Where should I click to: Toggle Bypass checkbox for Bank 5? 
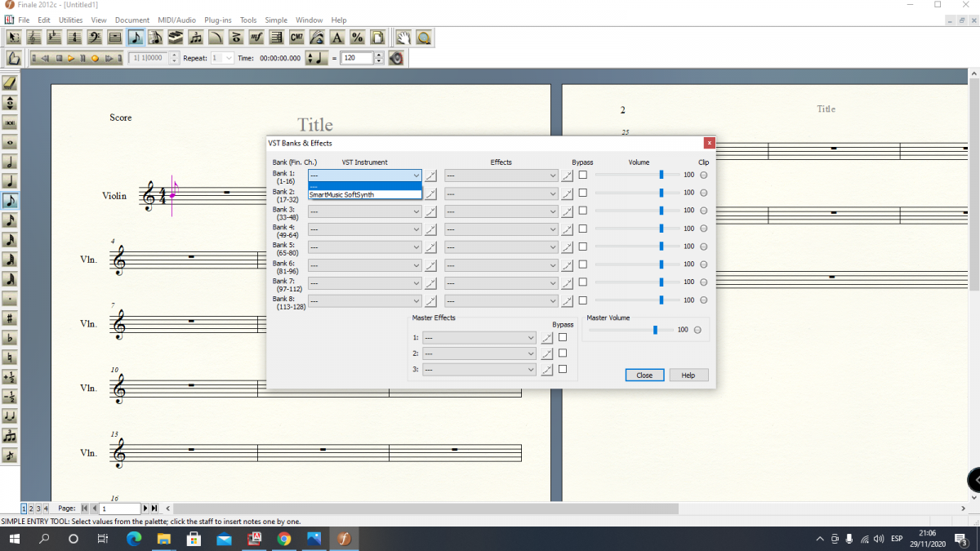point(582,247)
